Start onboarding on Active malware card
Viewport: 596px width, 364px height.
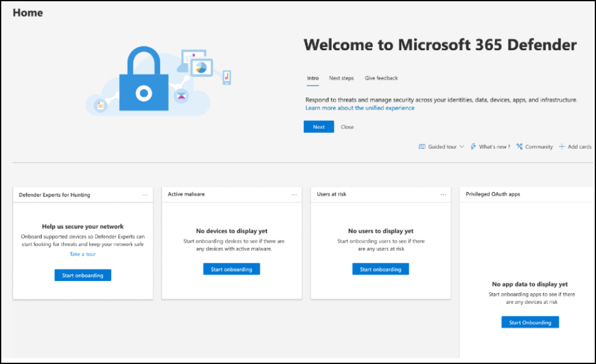point(231,269)
